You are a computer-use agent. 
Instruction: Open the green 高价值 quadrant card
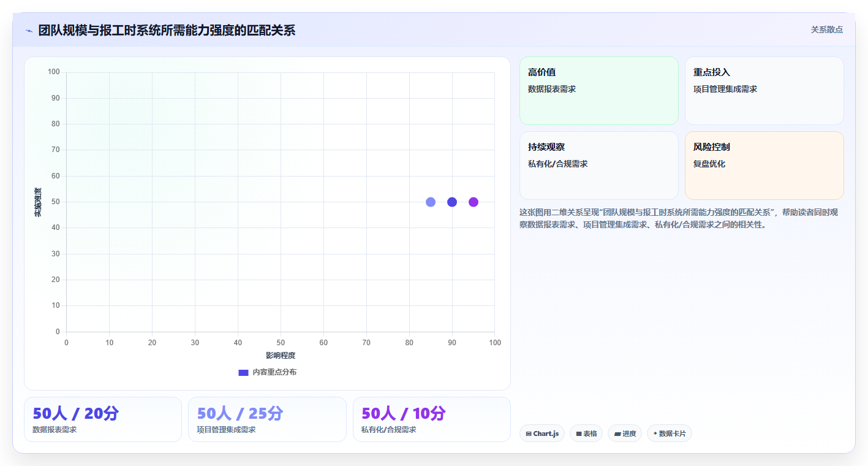(599, 91)
